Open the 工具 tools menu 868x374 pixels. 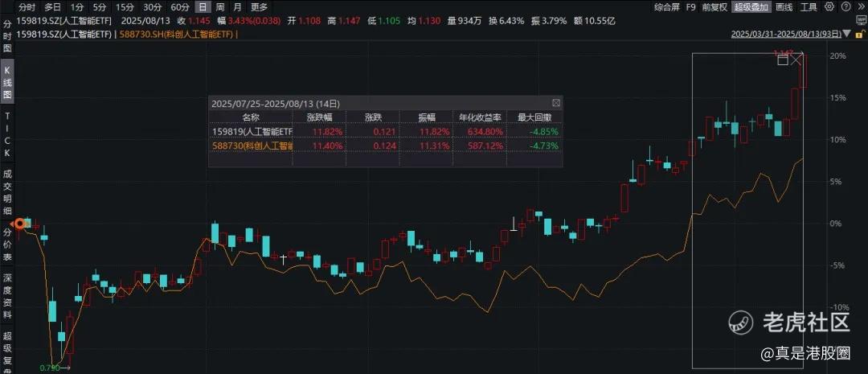[x=809, y=7]
